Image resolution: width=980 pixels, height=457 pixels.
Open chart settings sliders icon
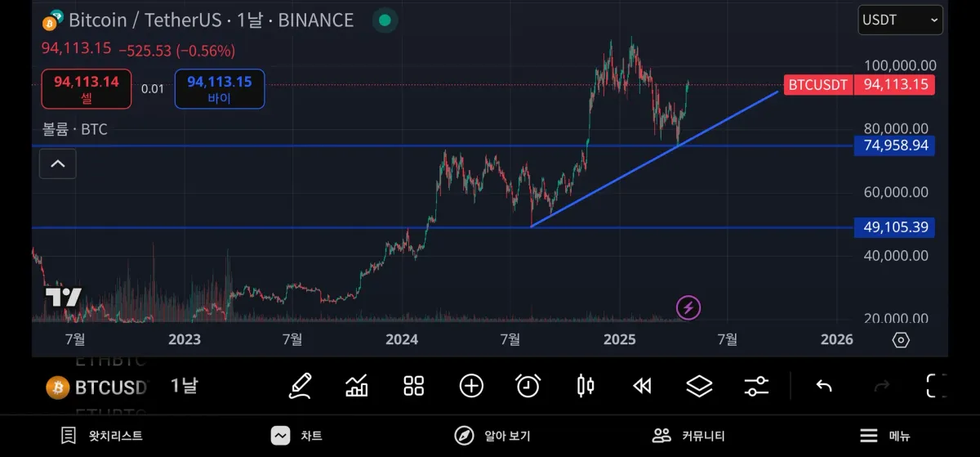(757, 386)
